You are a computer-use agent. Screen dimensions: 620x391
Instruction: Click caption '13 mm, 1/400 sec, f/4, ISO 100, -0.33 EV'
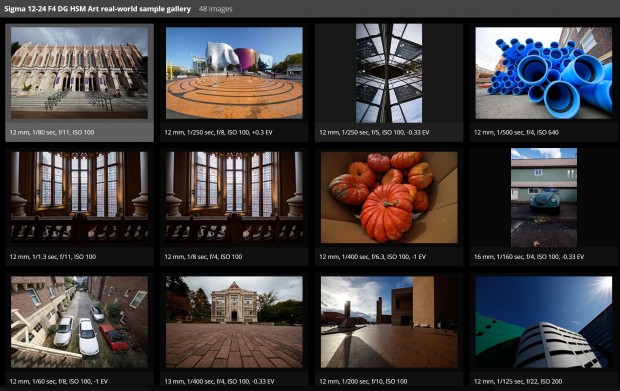click(219, 382)
